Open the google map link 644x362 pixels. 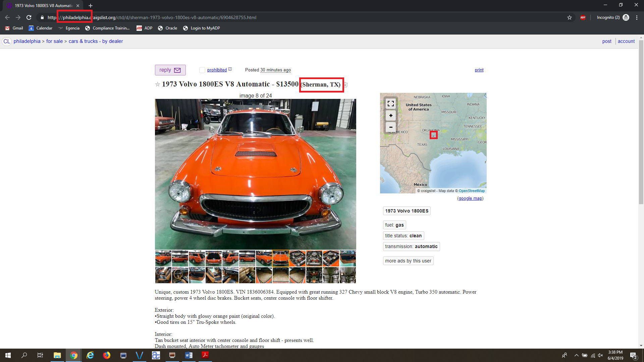pos(470,198)
